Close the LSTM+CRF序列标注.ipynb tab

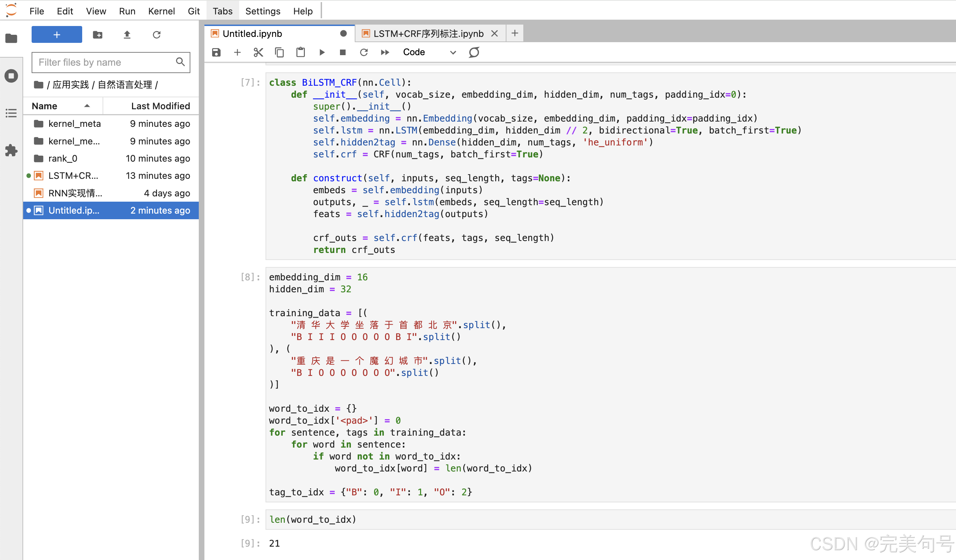click(494, 34)
